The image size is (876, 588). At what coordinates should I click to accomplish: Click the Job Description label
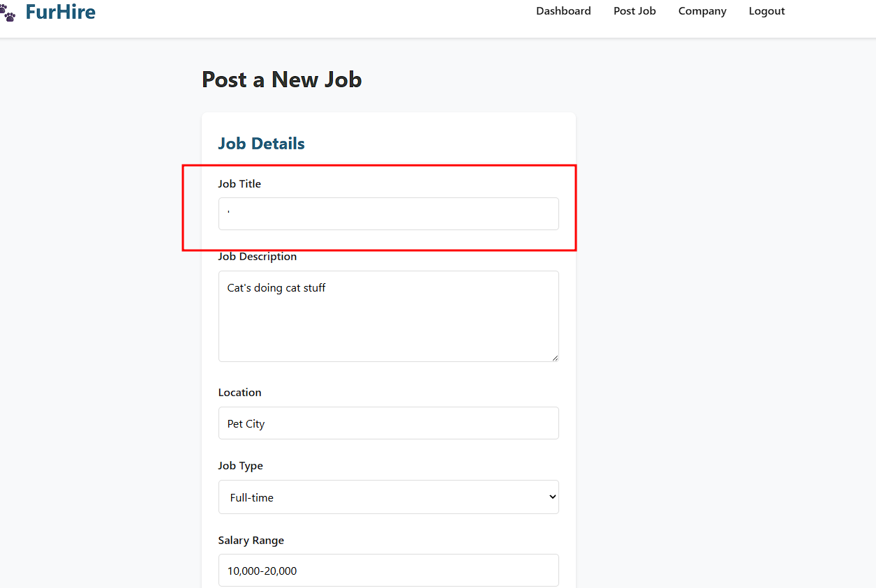click(257, 257)
